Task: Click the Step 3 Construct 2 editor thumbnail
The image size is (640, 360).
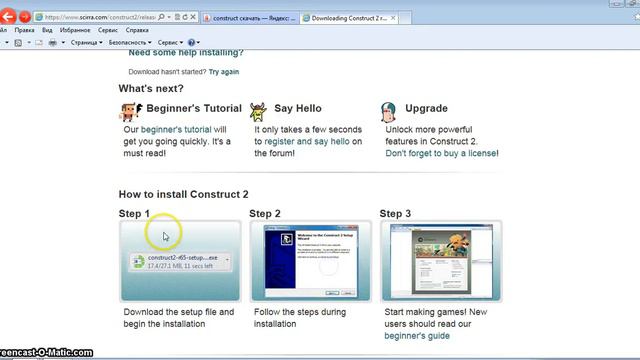Action: (441, 261)
